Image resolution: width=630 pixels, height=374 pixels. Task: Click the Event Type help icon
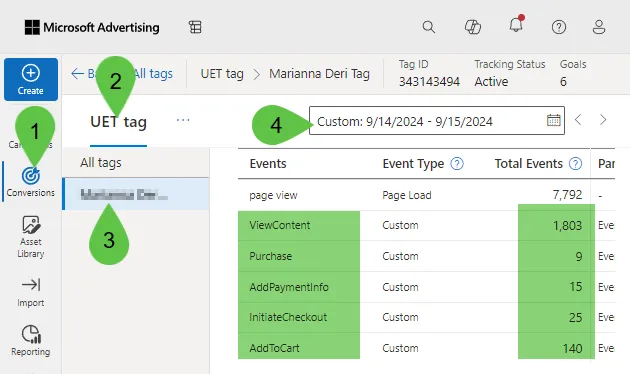(457, 163)
